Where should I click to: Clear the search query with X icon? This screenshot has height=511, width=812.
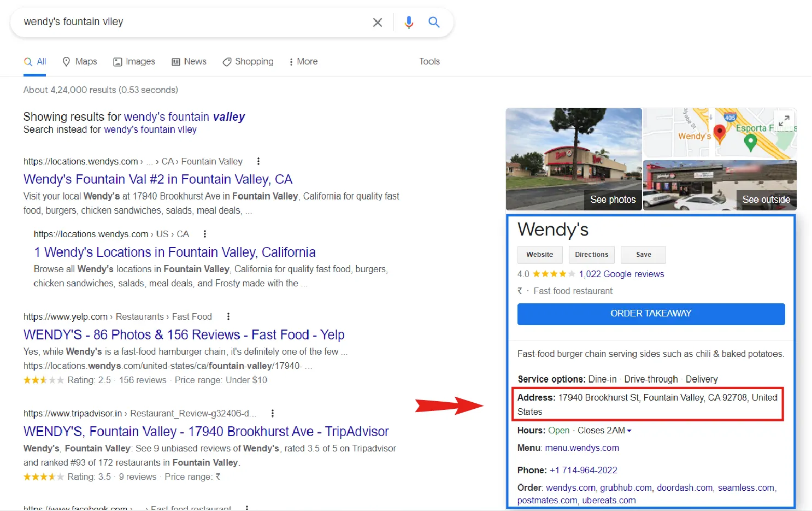[x=377, y=22]
